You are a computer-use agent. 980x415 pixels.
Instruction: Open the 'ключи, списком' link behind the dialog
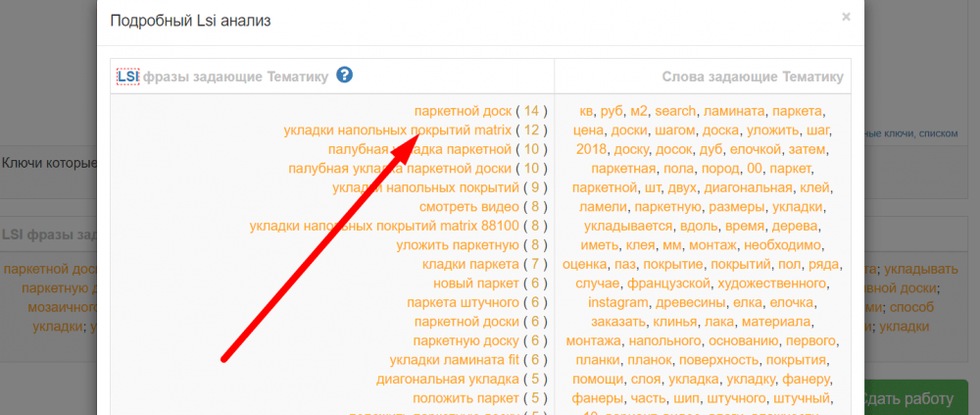point(910,133)
